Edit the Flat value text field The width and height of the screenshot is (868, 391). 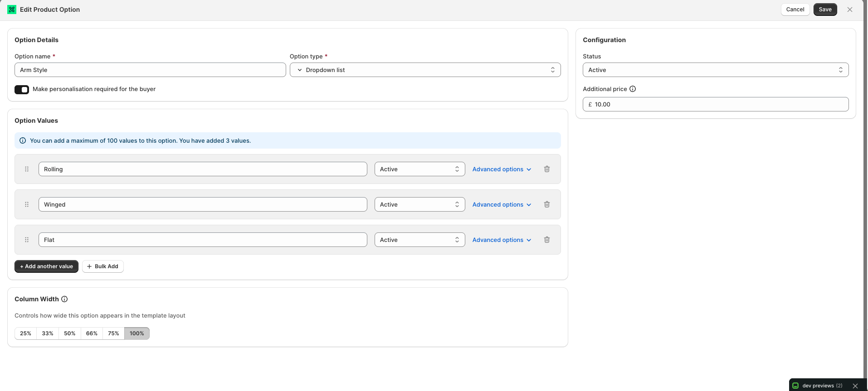click(203, 240)
